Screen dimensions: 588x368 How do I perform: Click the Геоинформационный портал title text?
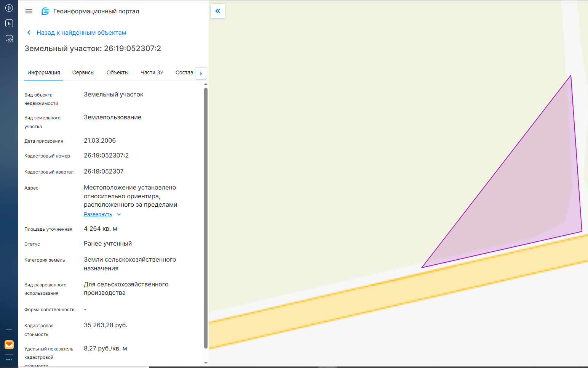click(x=96, y=11)
